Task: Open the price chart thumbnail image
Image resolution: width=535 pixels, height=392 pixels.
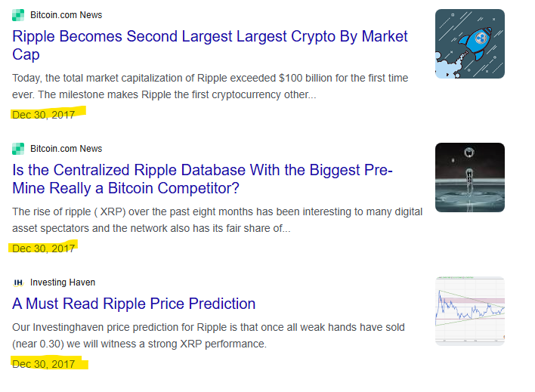Action: (470, 311)
